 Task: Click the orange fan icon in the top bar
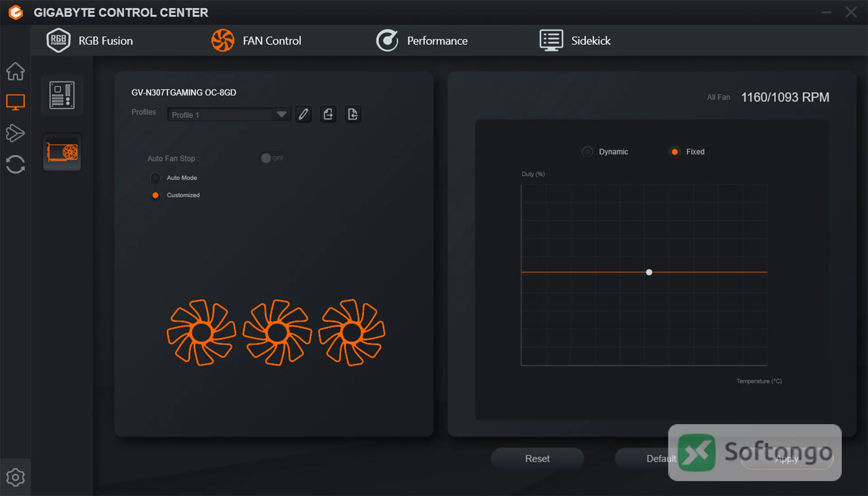tap(223, 41)
